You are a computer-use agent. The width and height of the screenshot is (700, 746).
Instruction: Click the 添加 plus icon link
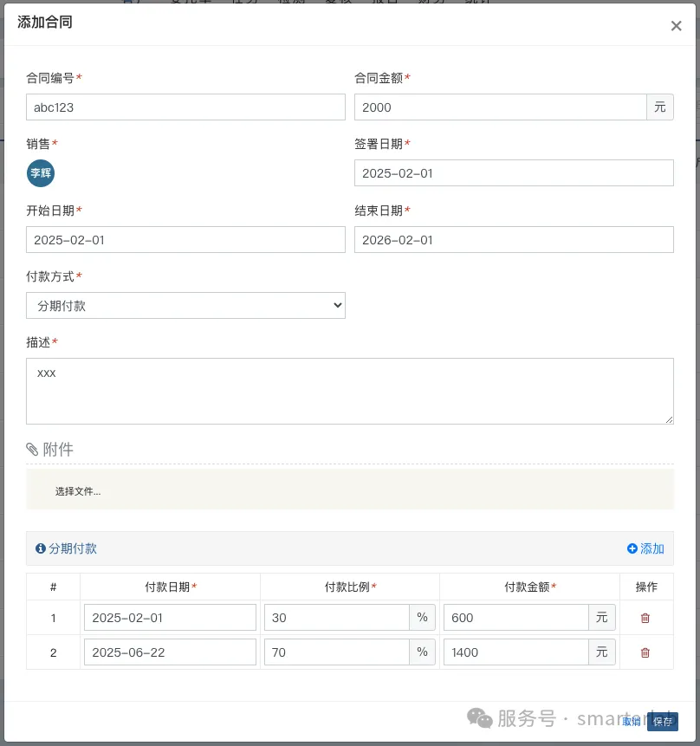point(645,548)
